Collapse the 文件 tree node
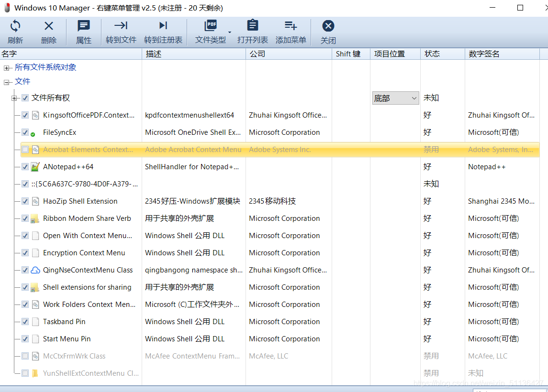548x392 pixels. click(6, 82)
